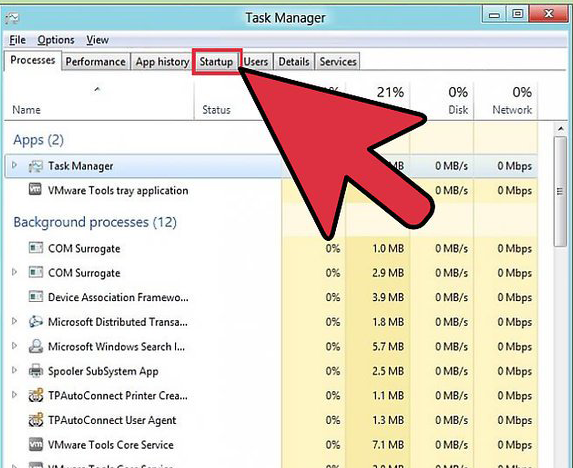This screenshot has width=573, height=468.
Task: Select the Microsoft Windows Search name
Action: tap(116, 346)
